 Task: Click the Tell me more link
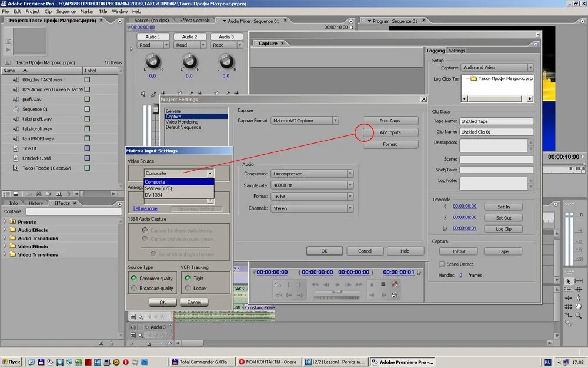pyautogui.click(x=145, y=208)
